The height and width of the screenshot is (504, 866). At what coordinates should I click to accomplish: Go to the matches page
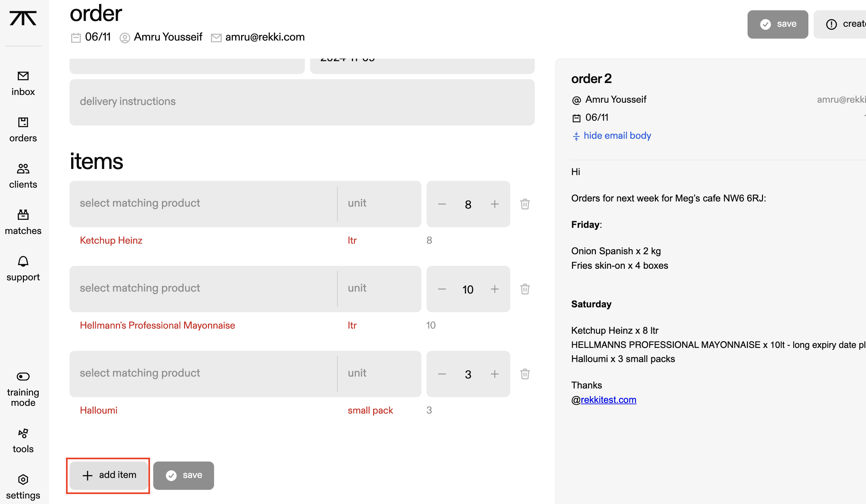23,223
